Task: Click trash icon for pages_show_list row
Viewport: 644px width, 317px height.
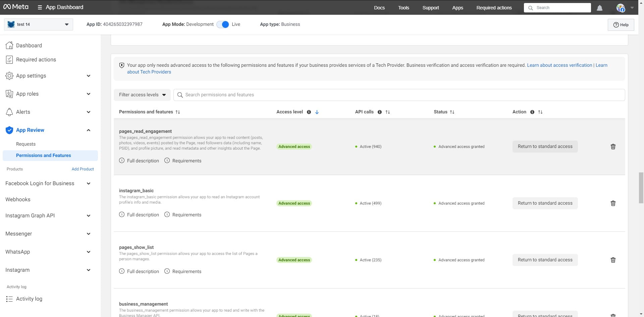Action: tap(613, 260)
